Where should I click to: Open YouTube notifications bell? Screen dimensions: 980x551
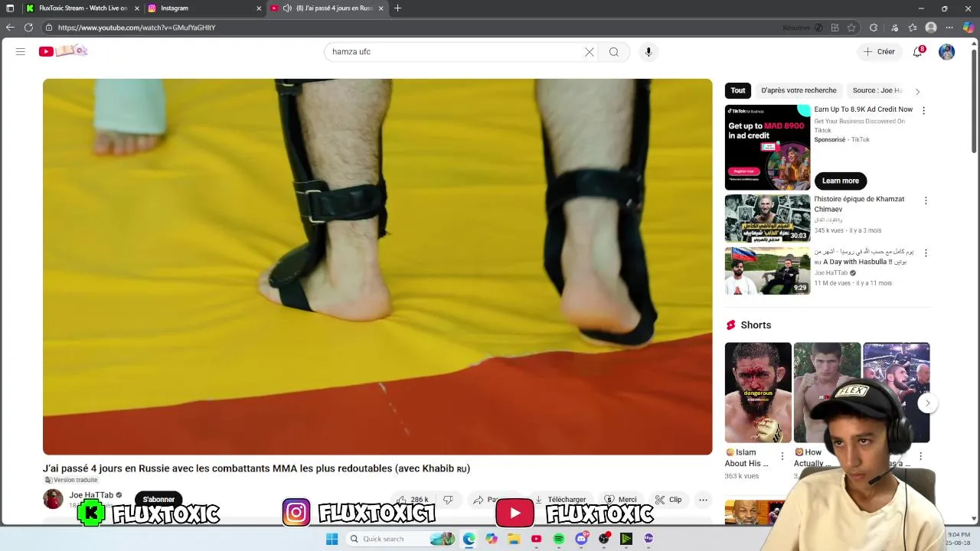click(918, 51)
